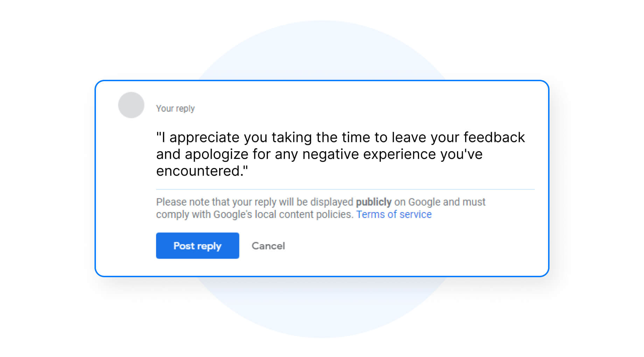Click the words 'taking the time'
Viewport: 644px width, 357px height.
pos(321,138)
